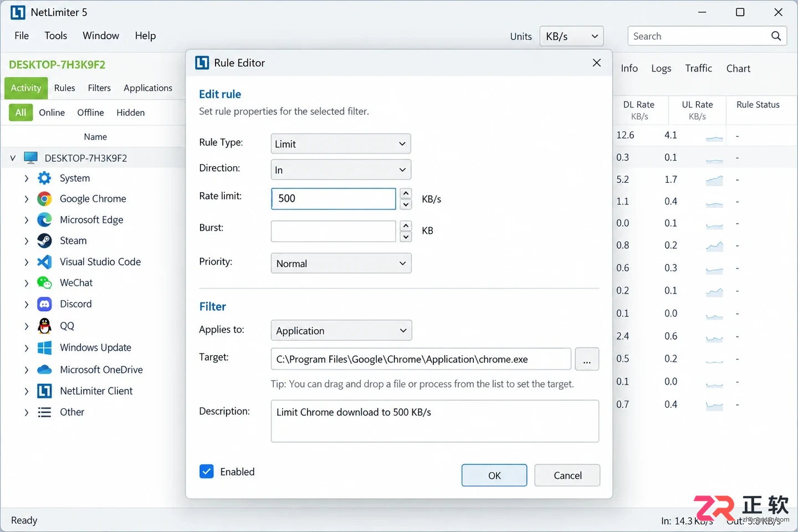Image resolution: width=798 pixels, height=532 pixels.
Task: Click the Steam app icon
Action: tap(44, 241)
